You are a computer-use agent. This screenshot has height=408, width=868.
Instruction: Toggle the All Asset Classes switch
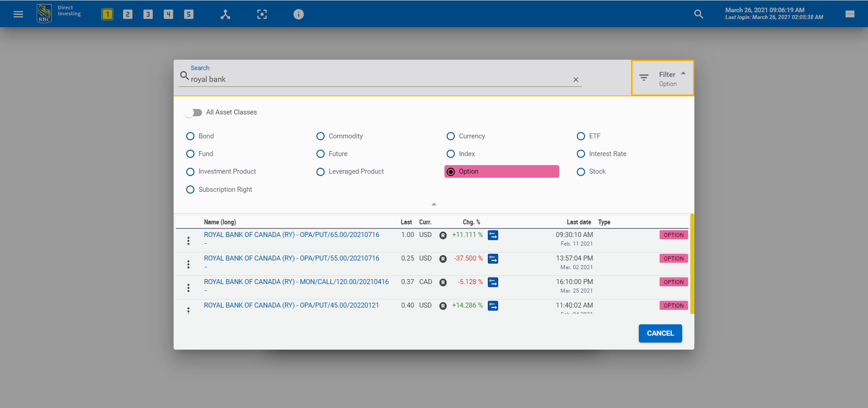[x=193, y=112]
